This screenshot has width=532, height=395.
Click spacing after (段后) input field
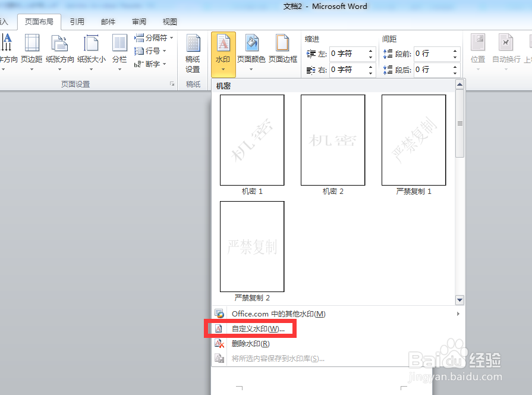(433, 70)
